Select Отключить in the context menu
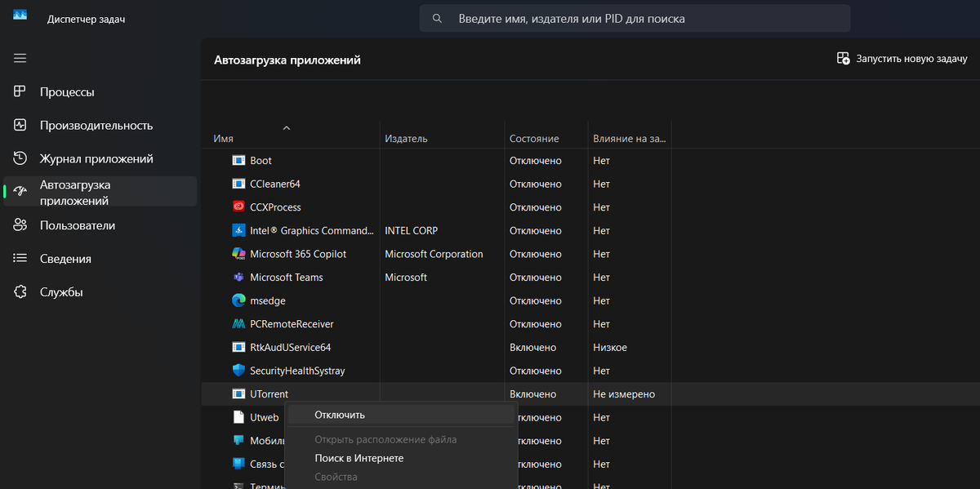This screenshot has width=980, height=489. 401,415
